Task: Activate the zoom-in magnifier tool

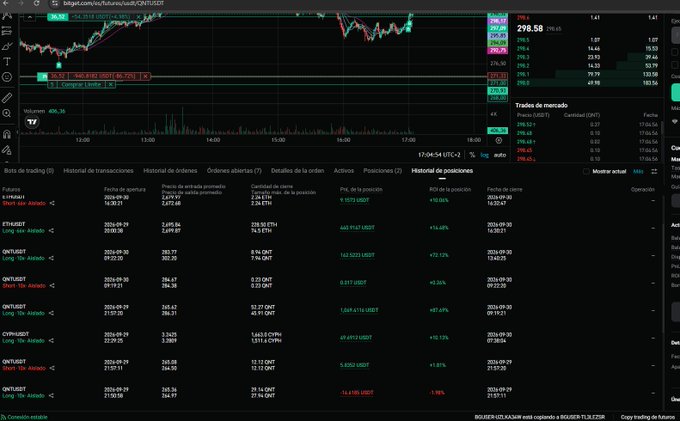Action: (x=7, y=113)
